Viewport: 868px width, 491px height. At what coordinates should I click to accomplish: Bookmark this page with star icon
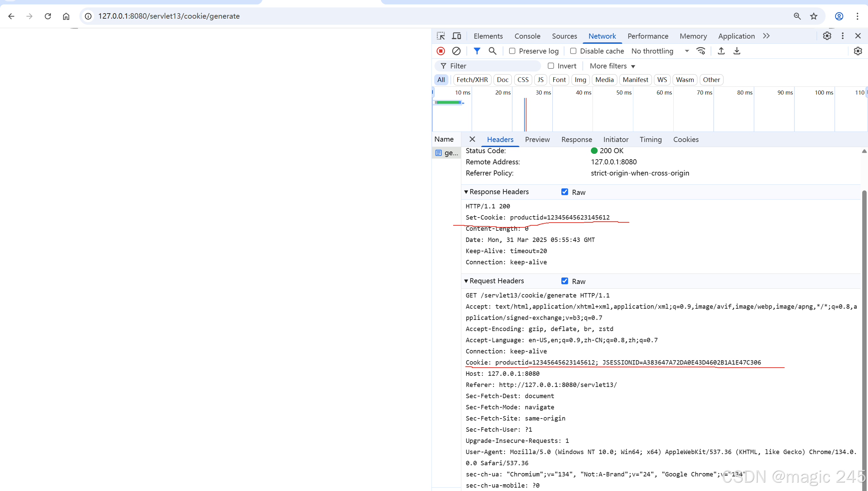[x=813, y=16]
